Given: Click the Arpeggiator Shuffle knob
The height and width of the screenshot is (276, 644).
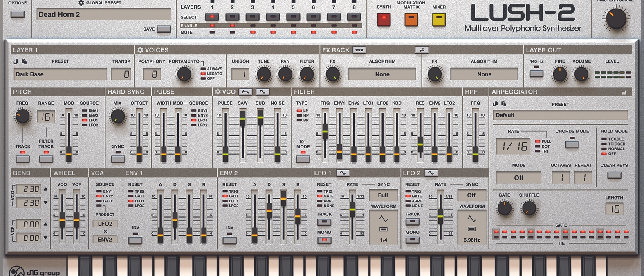Looking at the screenshot, I should pos(528,209).
